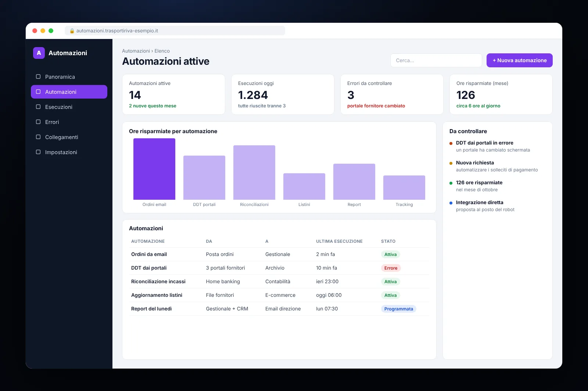
Task: Click the lock icon in the address bar
Action: point(72,31)
